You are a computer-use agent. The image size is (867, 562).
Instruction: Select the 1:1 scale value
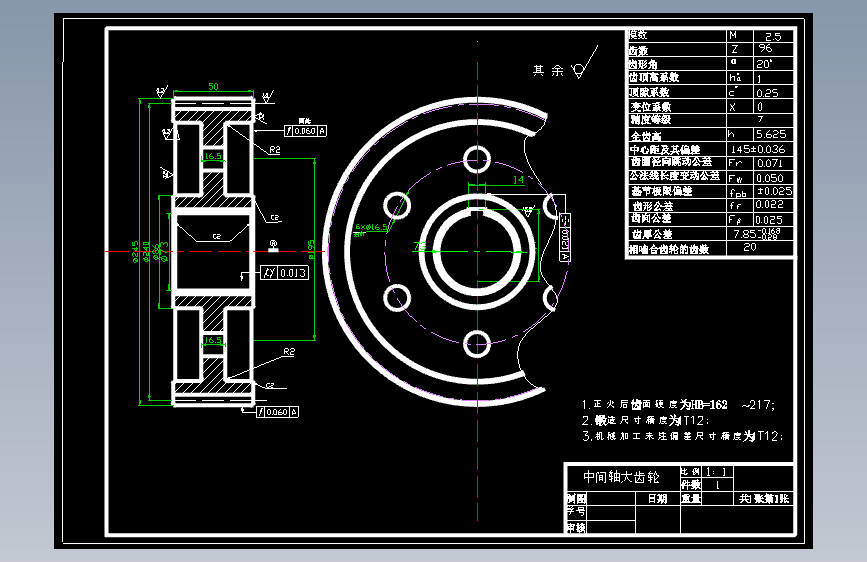click(x=716, y=472)
